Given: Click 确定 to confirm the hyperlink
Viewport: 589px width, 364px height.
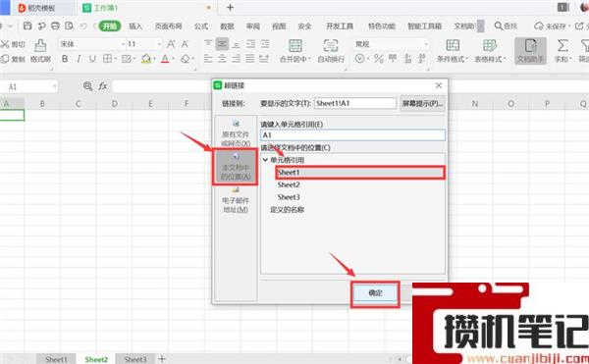Looking at the screenshot, I should pyautogui.click(x=375, y=293).
